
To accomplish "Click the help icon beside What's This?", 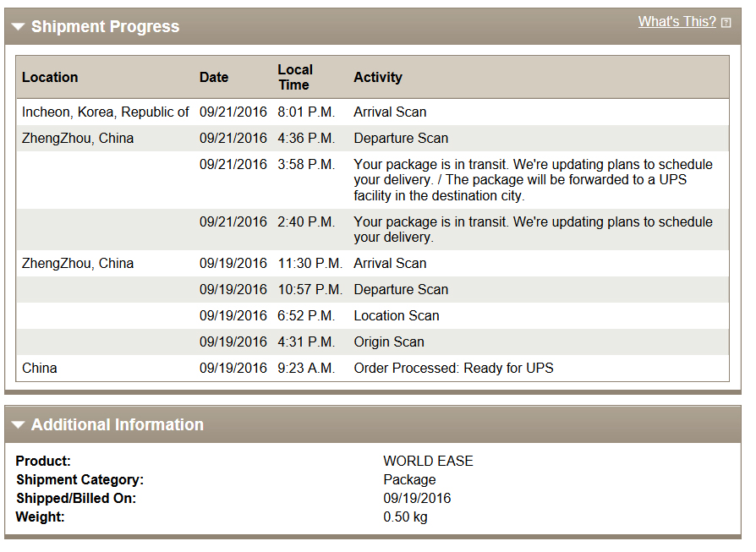I will (726, 23).
